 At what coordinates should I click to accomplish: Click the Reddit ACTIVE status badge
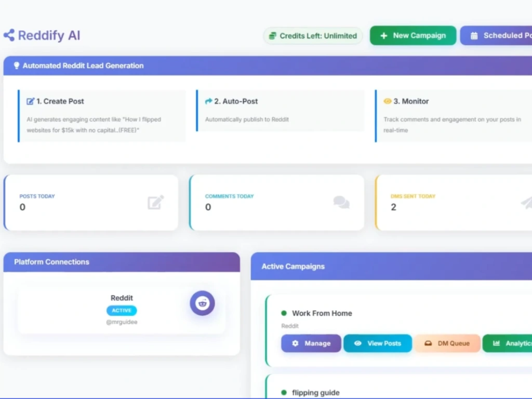pyautogui.click(x=122, y=311)
